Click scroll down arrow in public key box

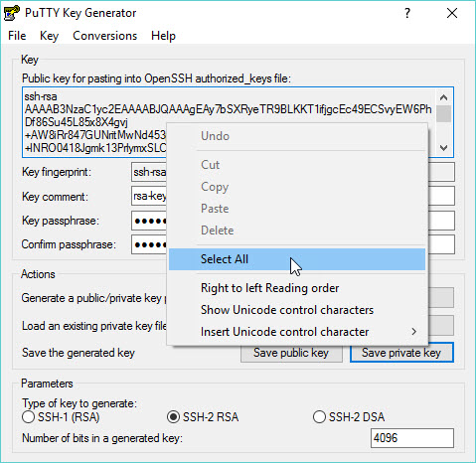[x=443, y=148]
